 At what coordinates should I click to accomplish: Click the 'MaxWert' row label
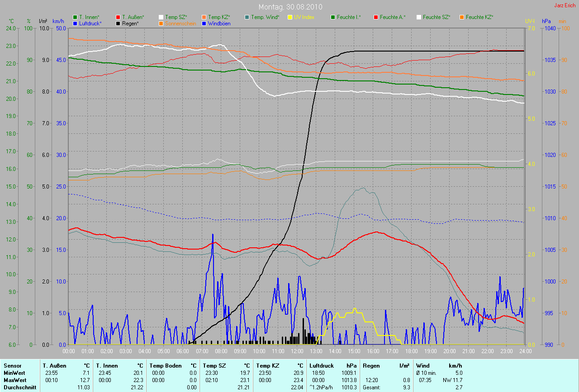click(x=14, y=380)
